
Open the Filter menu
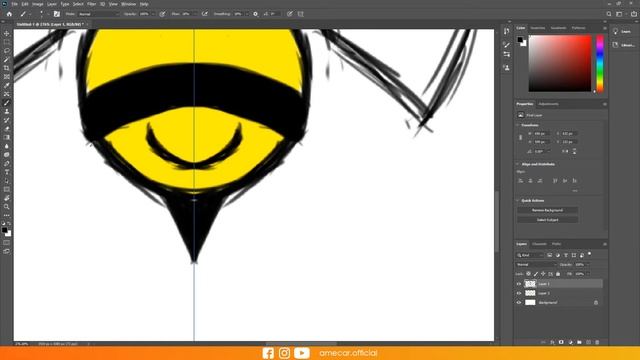point(91,4)
